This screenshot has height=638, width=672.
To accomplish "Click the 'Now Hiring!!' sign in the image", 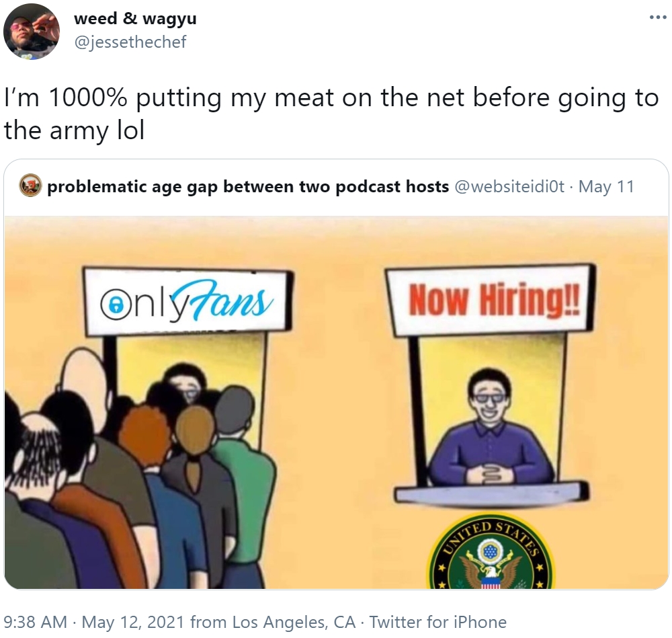I will [x=491, y=300].
